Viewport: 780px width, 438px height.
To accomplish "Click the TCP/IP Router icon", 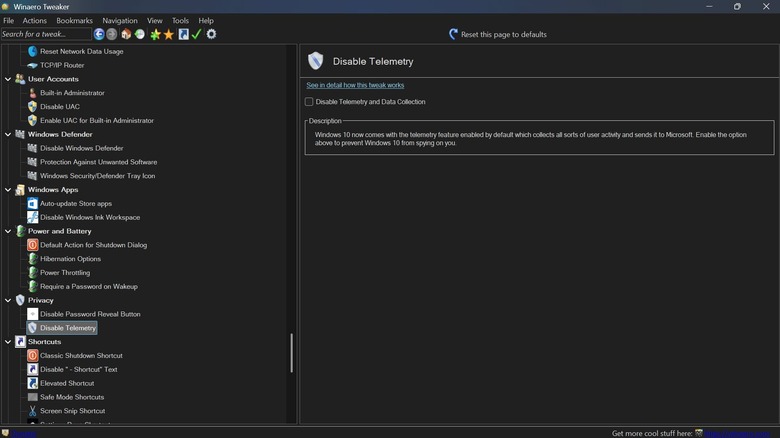I will [32, 65].
